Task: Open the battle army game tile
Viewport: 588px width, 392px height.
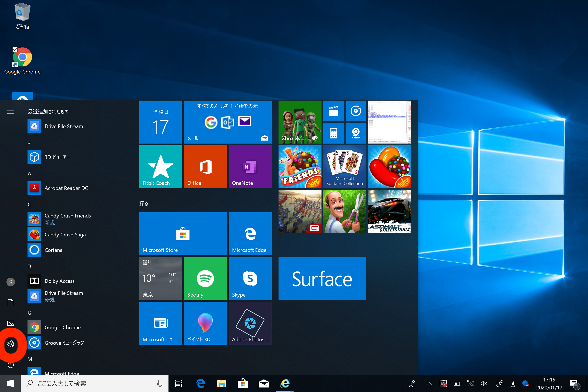Action: (300, 211)
